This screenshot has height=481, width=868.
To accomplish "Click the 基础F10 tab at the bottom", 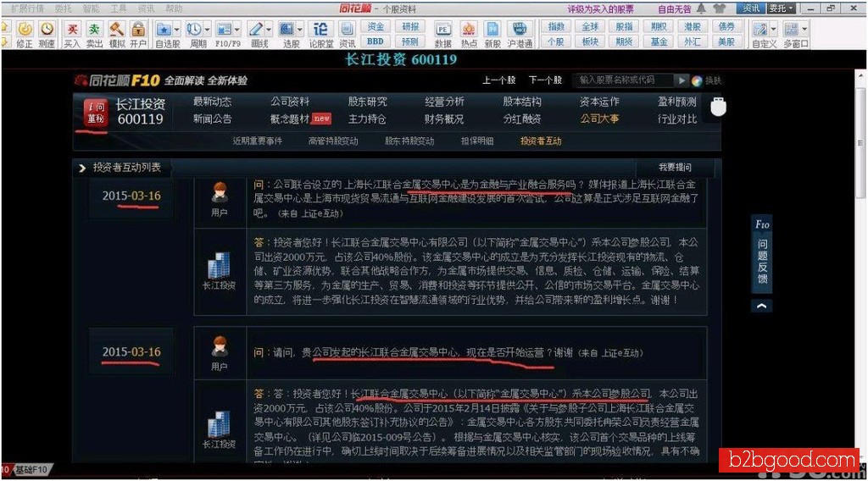I will coord(31,469).
